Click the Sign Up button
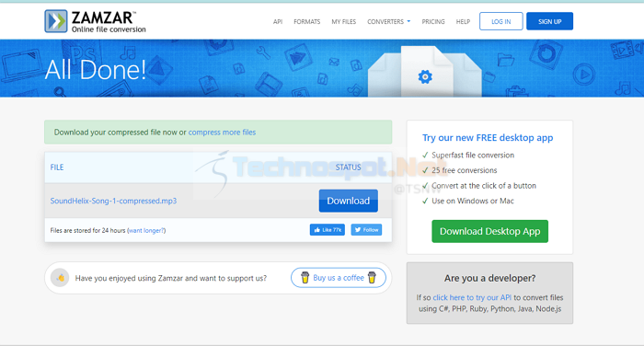 tap(549, 21)
